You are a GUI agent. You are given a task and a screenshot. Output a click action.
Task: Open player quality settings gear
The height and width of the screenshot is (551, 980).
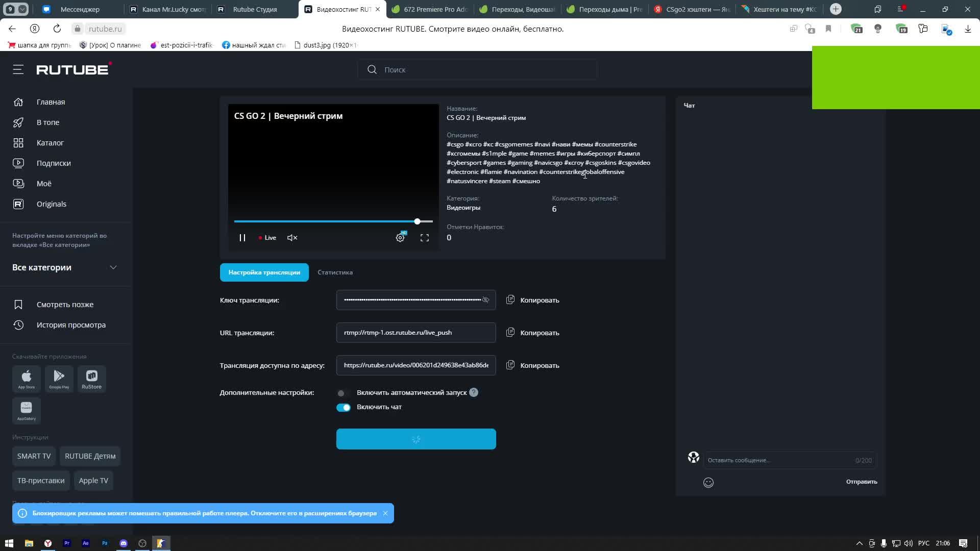tap(400, 238)
